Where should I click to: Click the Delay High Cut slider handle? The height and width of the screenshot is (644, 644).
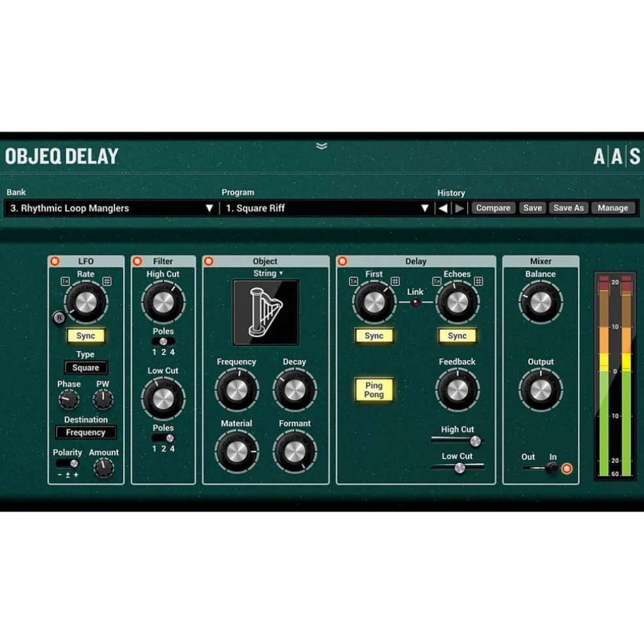tap(475, 441)
